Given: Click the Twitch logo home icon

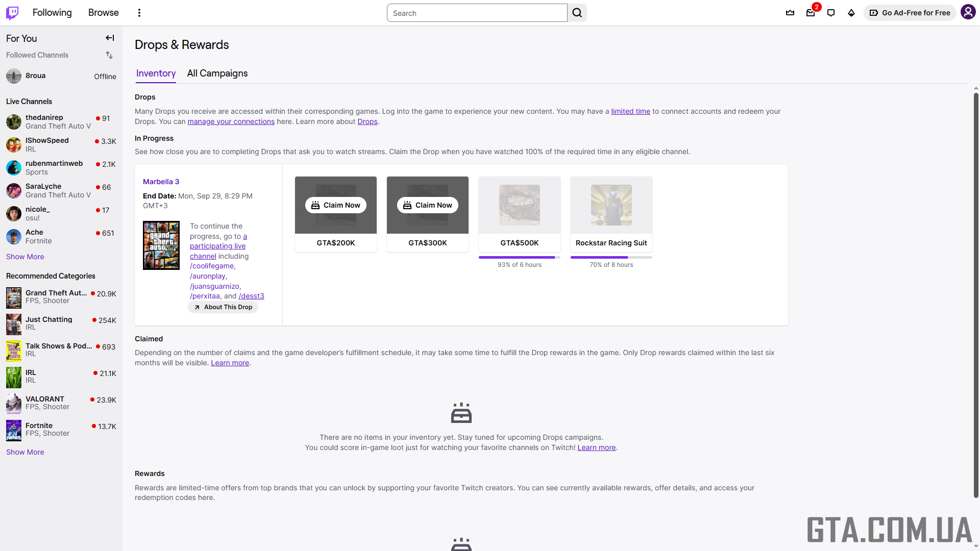Looking at the screenshot, I should pyautogui.click(x=12, y=13).
